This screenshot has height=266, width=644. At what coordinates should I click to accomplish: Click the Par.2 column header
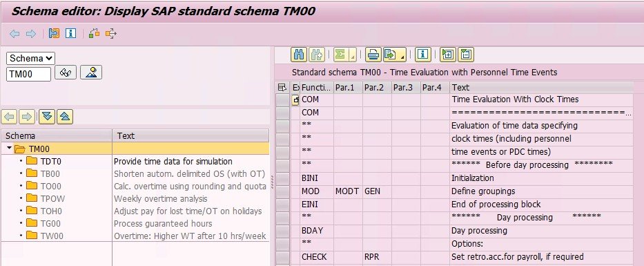(377, 87)
